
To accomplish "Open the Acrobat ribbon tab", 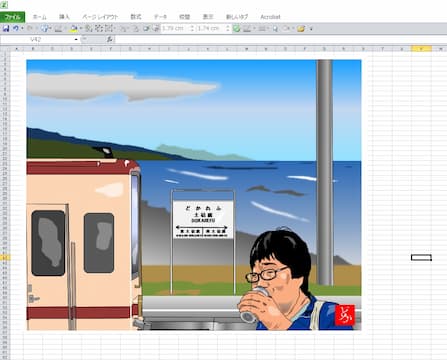I will tap(270, 17).
